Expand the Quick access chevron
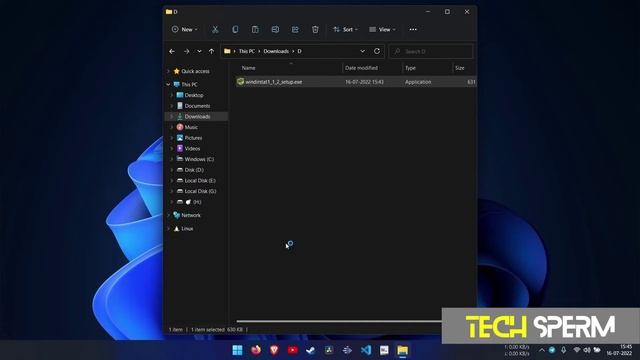The image size is (640, 360). pyautogui.click(x=169, y=71)
